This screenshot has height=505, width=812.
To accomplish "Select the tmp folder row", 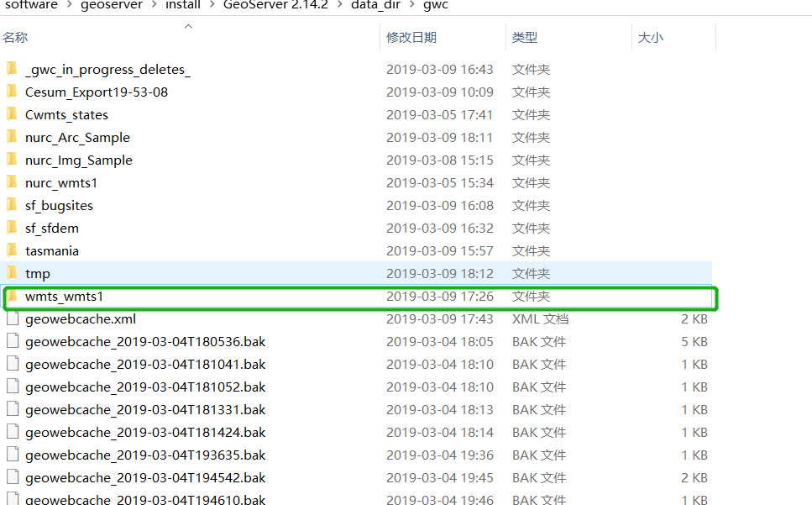I will click(358, 273).
